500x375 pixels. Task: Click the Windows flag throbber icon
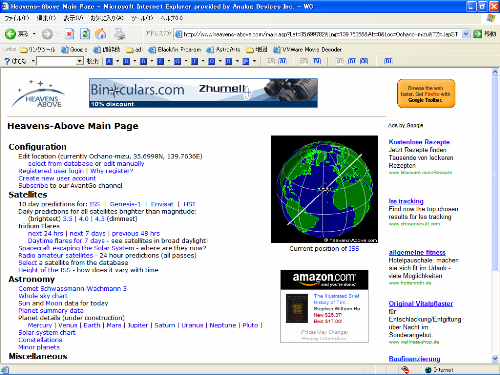pyautogui.click(x=491, y=18)
